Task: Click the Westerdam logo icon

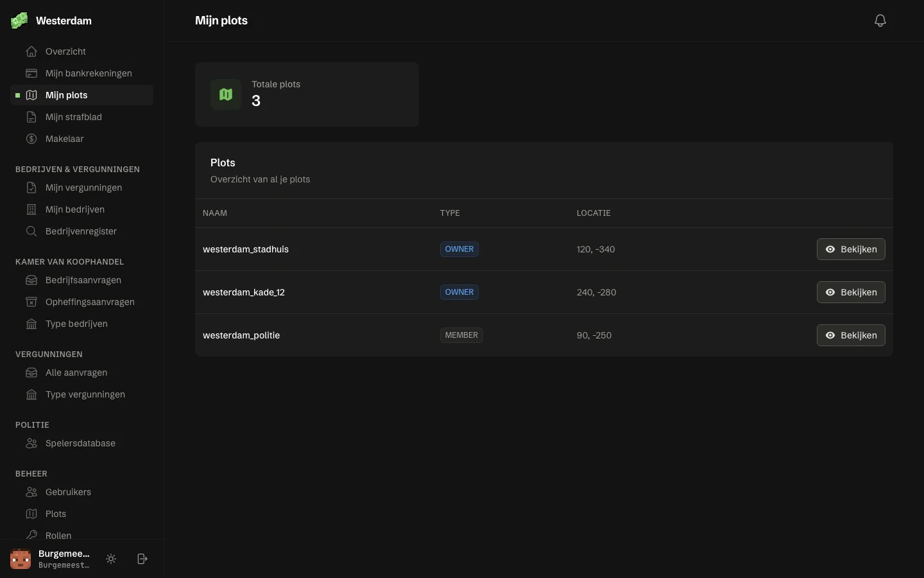Action: tap(19, 21)
